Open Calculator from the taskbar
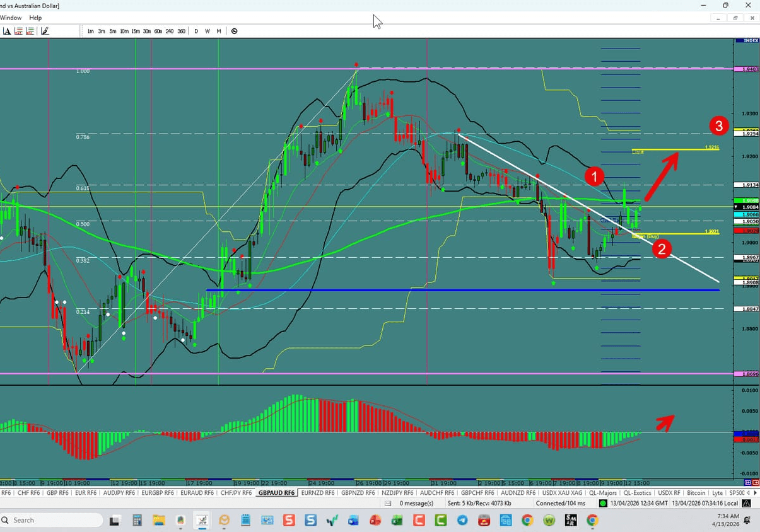Viewport: 760px width, 532px height. click(136, 521)
